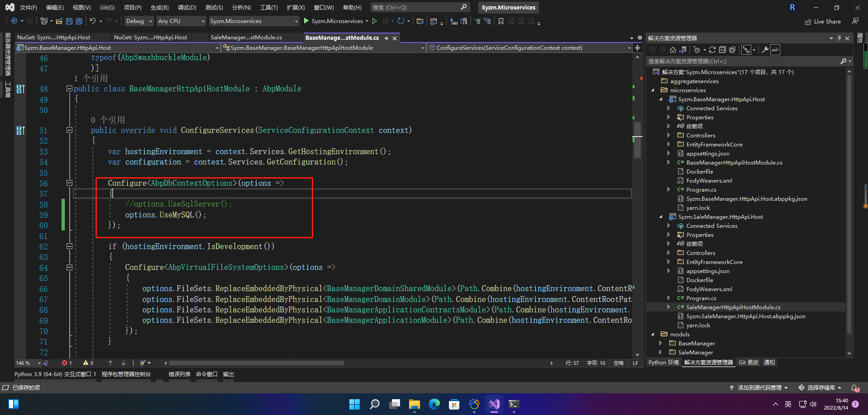Viewport: 868px width, 415px height.
Task: Click the 选择存储库 status bar button
Action: coord(820,388)
